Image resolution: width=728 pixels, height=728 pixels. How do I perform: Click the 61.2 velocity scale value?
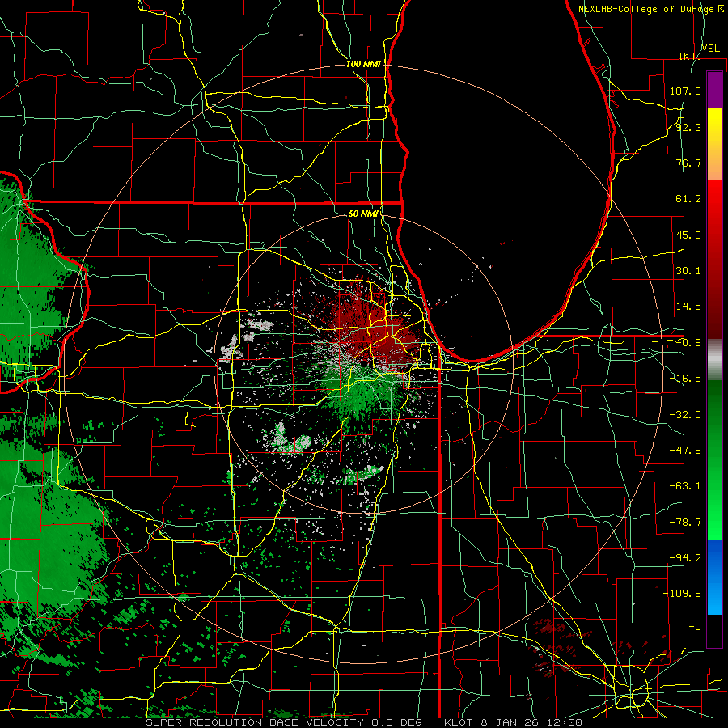point(688,199)
